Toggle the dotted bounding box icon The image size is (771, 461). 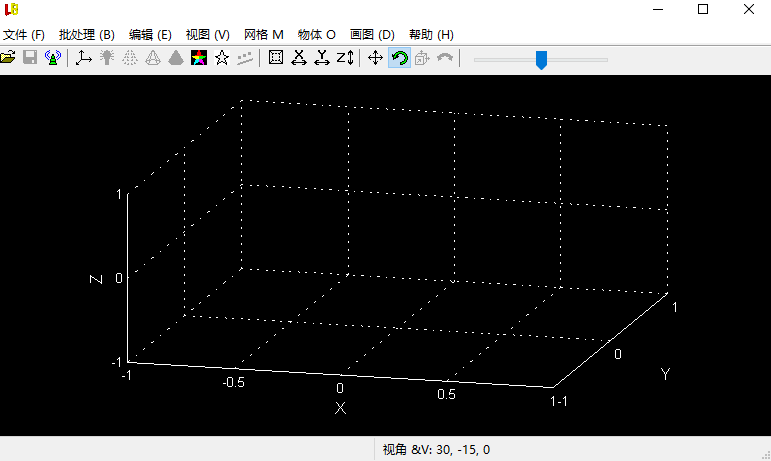[276, 58]
